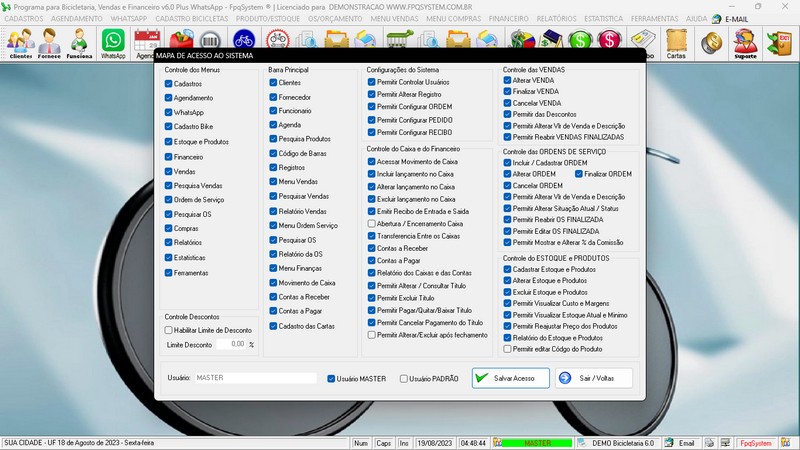Click the network computer icon in status bar
Viewport: 800px width, 450px height.
coord(725,443)
